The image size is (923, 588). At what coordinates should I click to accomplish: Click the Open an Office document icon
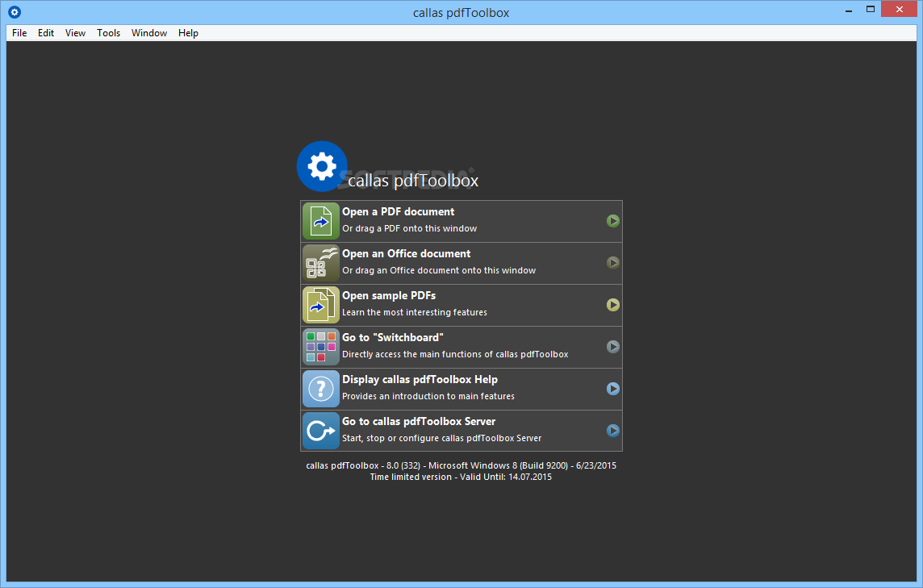(x=321, y=263)
